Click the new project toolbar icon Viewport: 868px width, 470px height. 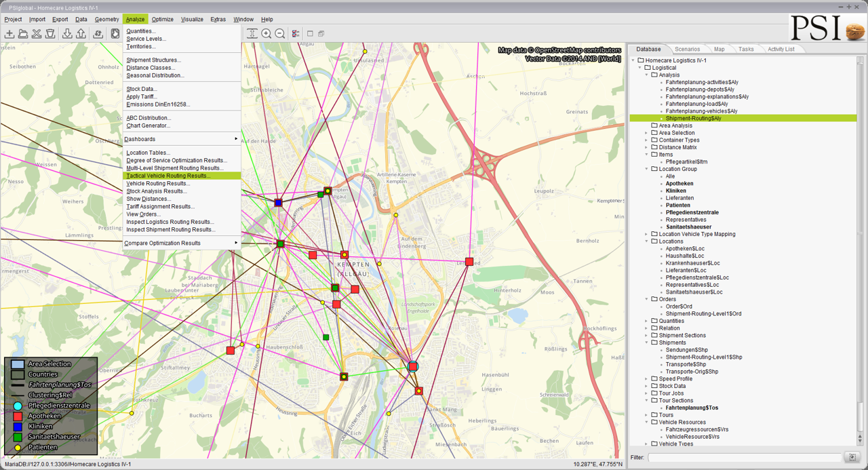coord(9,34)
